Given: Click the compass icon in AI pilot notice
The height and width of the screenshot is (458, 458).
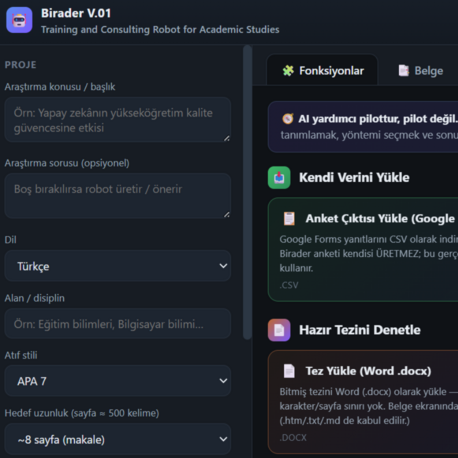Looking at the screenshot, I should click(x=287, y=119).
